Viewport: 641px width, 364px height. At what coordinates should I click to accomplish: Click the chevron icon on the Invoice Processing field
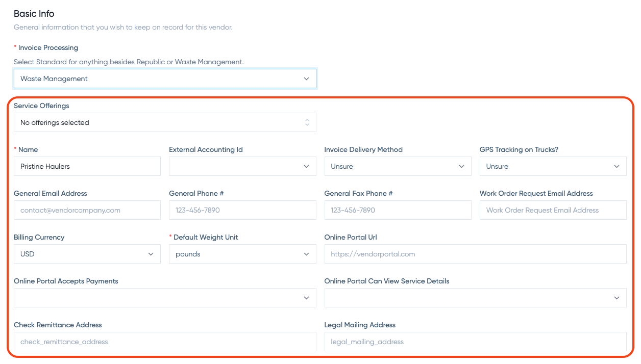coord(307,78)
